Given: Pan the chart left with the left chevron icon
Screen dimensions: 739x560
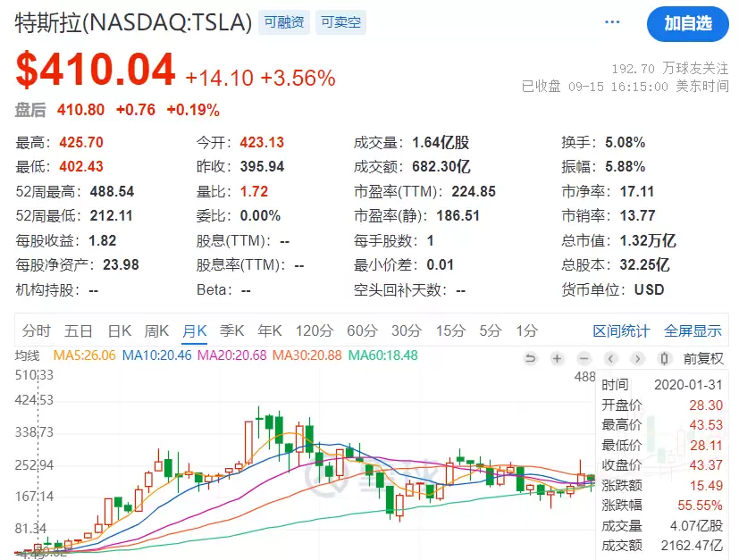Looking at the screenshot, I should pyautogui.click(x=610, y=359).
